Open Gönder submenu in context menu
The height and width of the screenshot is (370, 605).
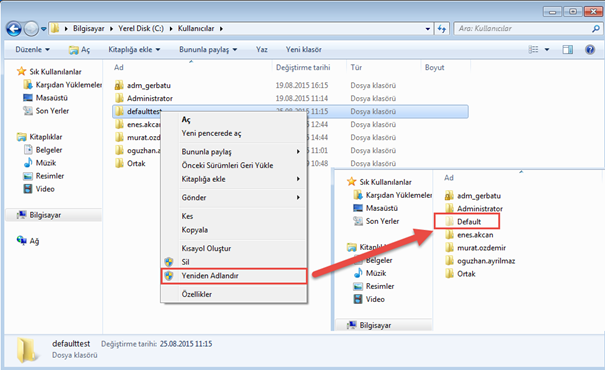coord(234,198)
